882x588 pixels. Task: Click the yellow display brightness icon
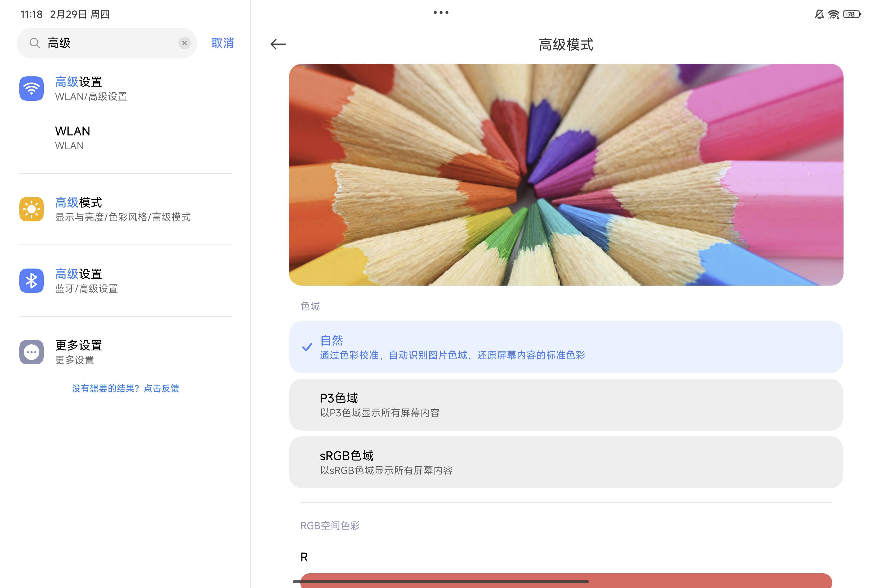coord(32,209)
